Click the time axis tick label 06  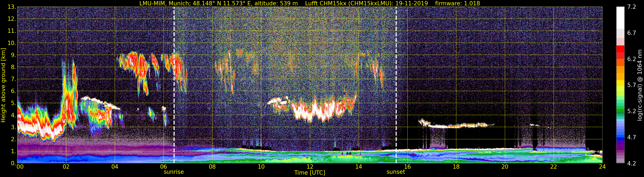pos(164,167)
